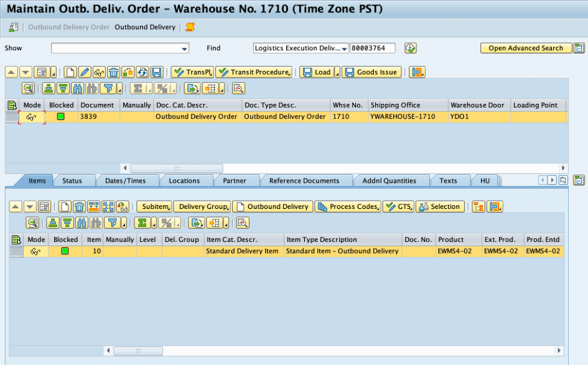This screenshot has width=588, height=365.
Task: Open the filter options arrow in items table
Action: point(124,223)
